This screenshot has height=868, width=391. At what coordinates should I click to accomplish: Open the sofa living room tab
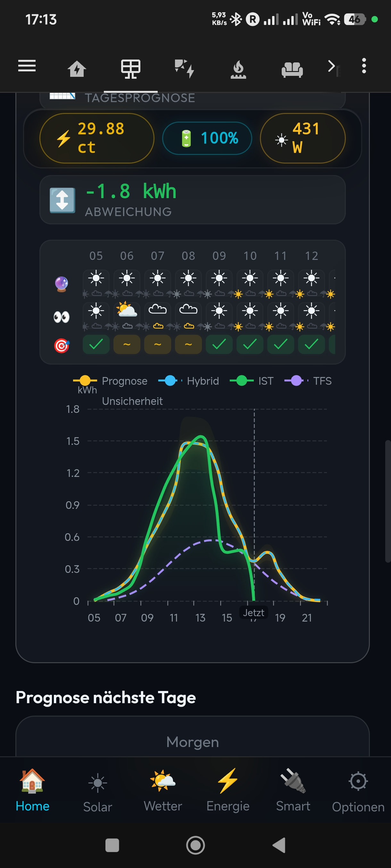(292, 70)
